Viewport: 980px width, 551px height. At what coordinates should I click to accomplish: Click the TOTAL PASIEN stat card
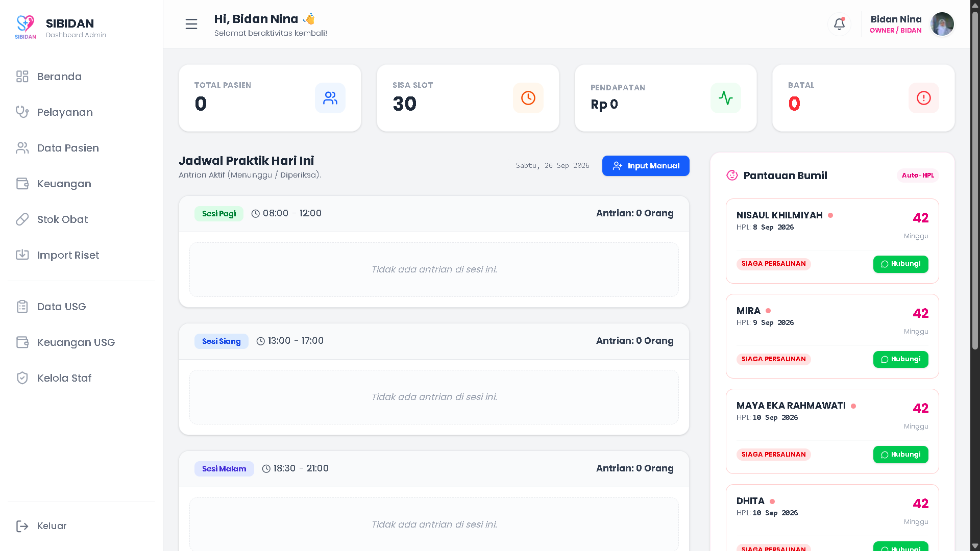(270, 98)
